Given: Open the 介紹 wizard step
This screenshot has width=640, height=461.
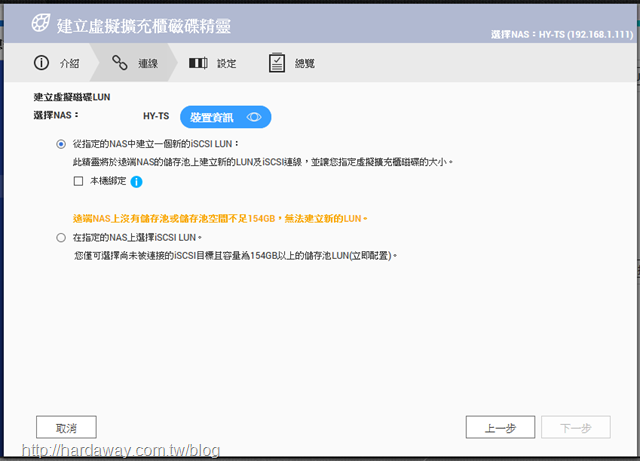Looking at the screenshot, I should pyautogui.click(x=56, y=63).
